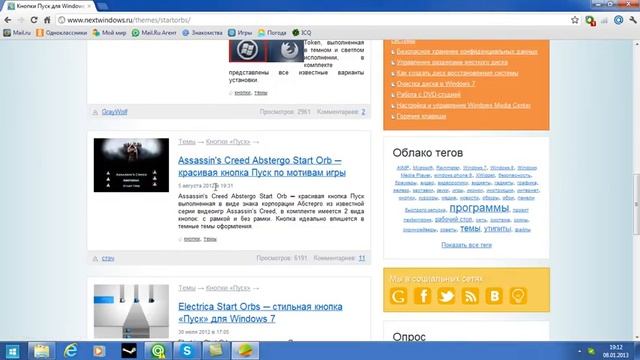Open Assassin's Creed Abstergo Start Orb article title
The height and width of the screenshot is (360, 640).
tap(262, 167)
